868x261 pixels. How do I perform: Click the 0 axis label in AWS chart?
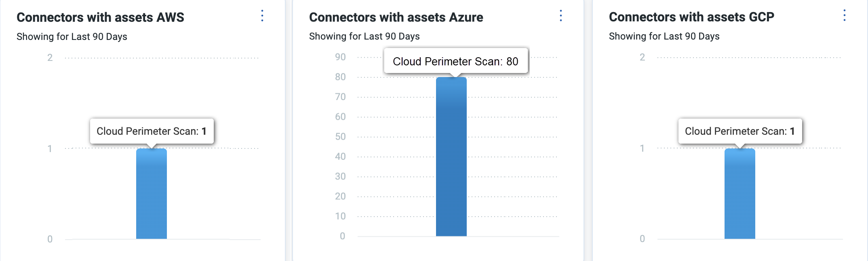(50, 239)
